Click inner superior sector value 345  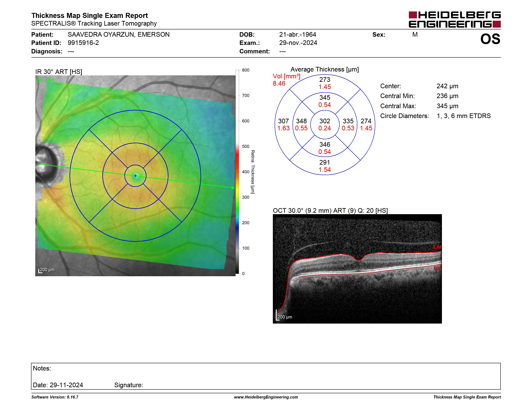(x=325, y=97)
